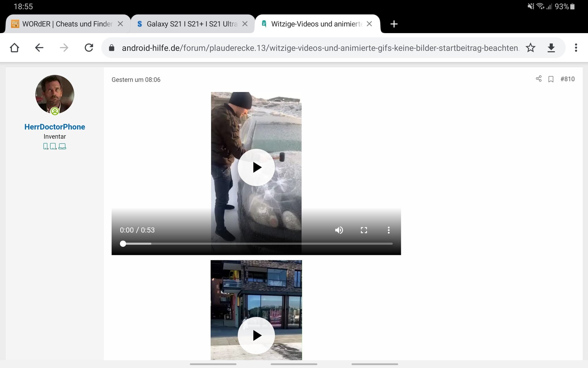The image size is (588, 368).
Task: Tap the download icon in toolbar
Action: click(x=551, y=48)
